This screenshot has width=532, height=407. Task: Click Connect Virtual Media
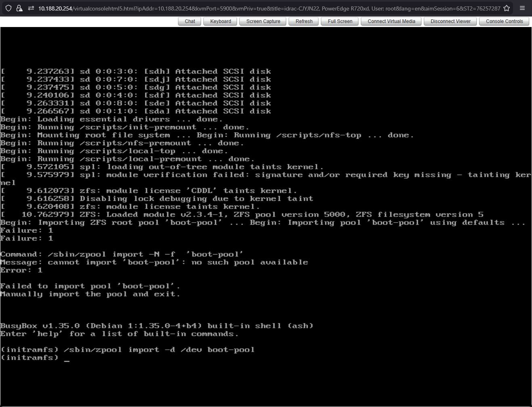click(391, 21)
